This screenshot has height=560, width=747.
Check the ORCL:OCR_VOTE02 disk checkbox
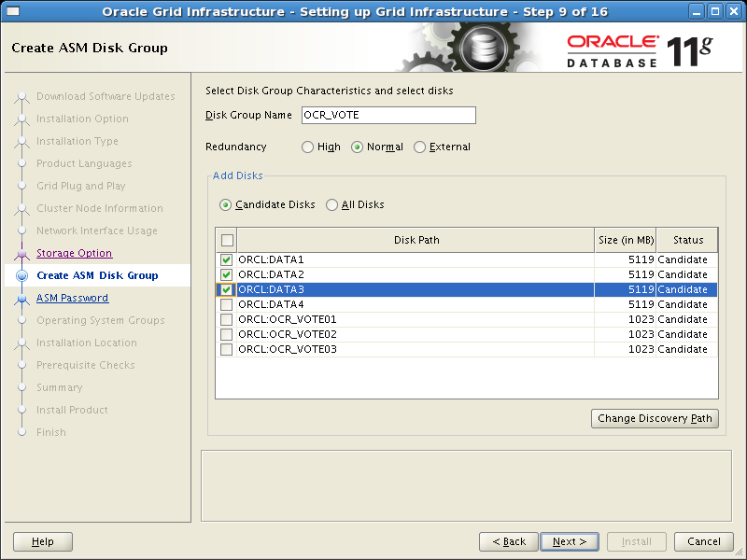pos(226,334)
